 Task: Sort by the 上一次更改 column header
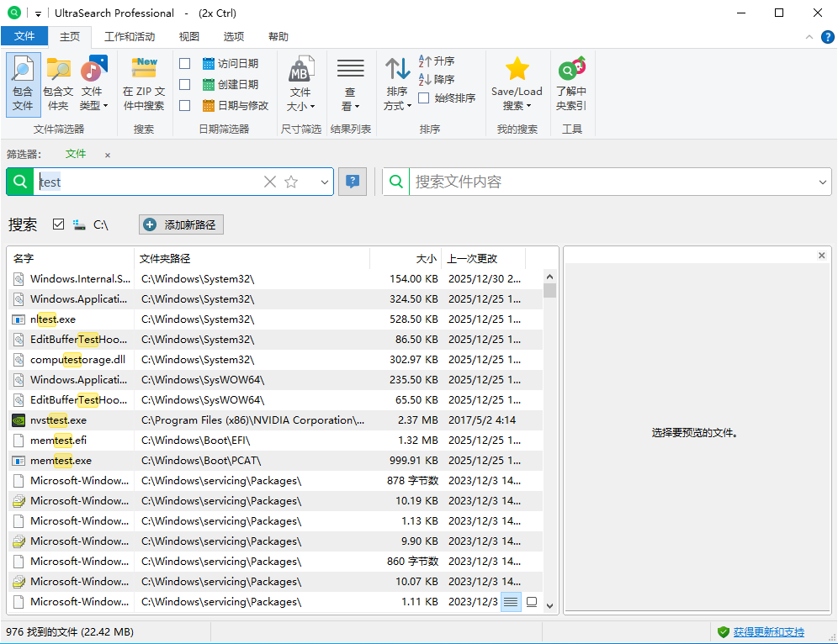click(484, 258)
